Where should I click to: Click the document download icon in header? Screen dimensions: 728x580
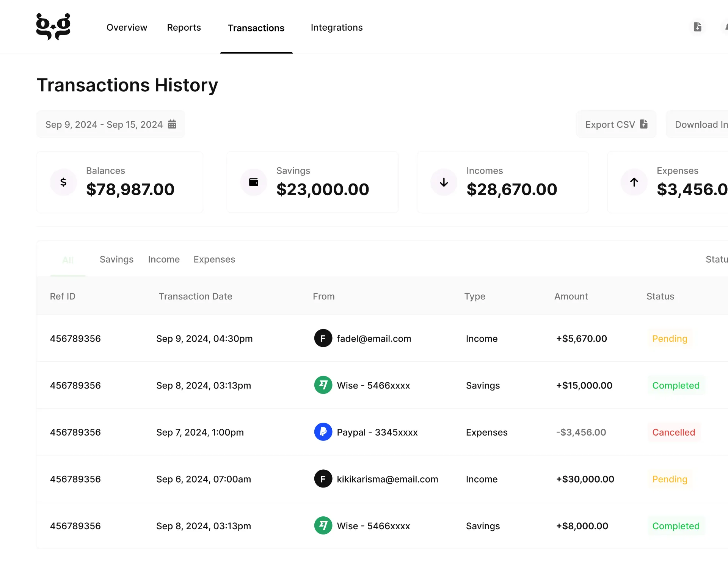697,27
